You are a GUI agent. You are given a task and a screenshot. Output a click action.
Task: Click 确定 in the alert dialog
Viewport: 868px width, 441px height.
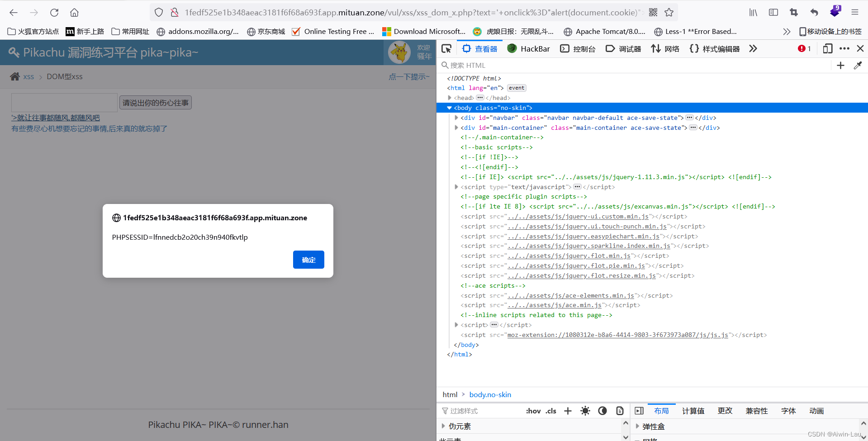click(308, 260)
